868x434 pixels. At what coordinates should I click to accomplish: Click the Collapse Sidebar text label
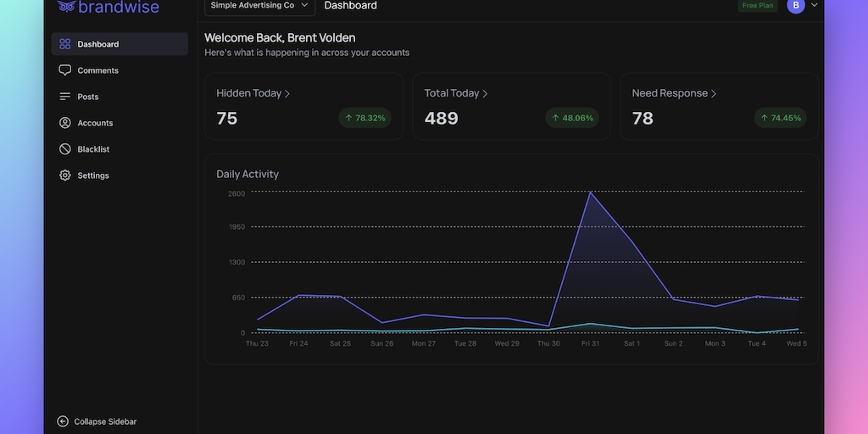pyautogui.click(x=105, y=421)
